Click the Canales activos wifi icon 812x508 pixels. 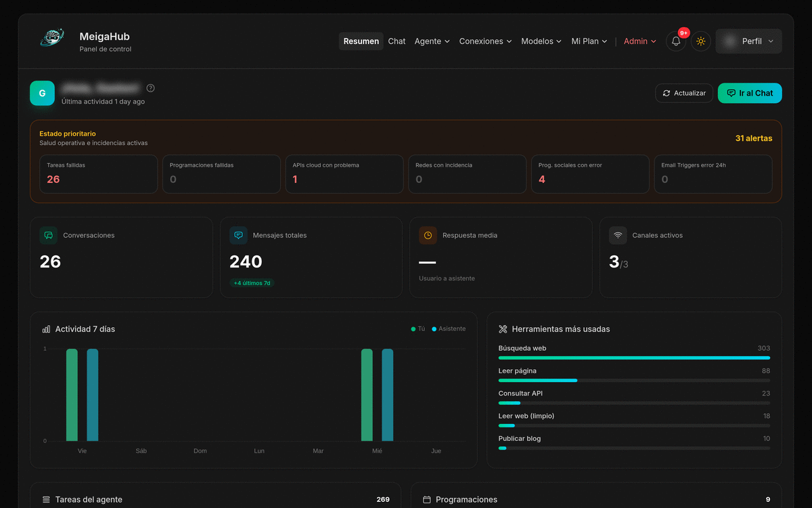(x=617, y=235)
